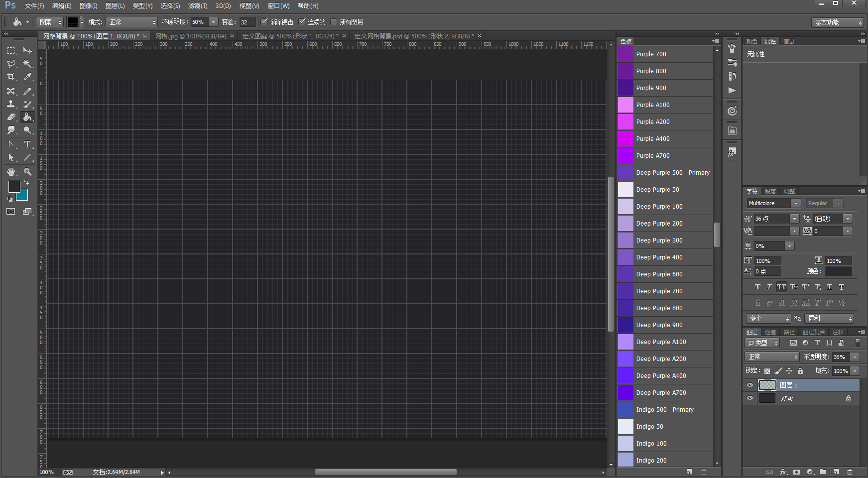
Task: Toggle Underline in Character panel
Action: pyautogui.click(x=829, y=287)
